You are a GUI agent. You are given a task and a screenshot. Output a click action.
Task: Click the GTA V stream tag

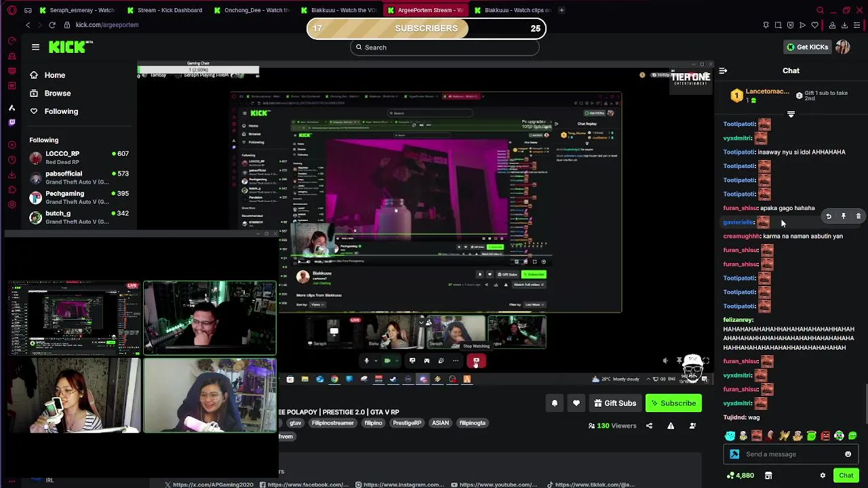point(295,423)
